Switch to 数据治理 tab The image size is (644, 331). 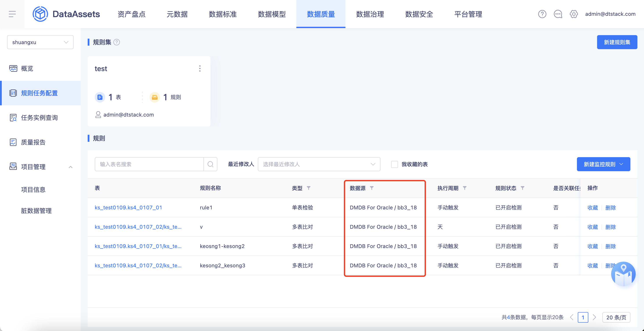coord(370,14)
